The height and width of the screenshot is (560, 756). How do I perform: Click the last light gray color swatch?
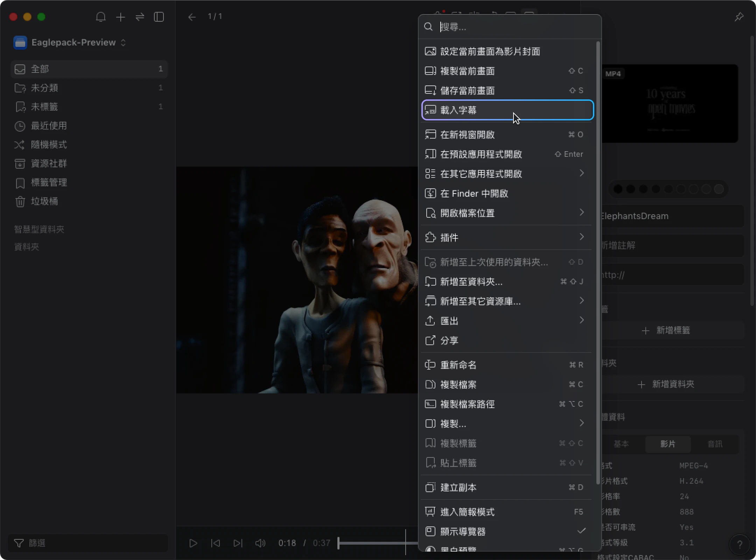tap(719, 189)
